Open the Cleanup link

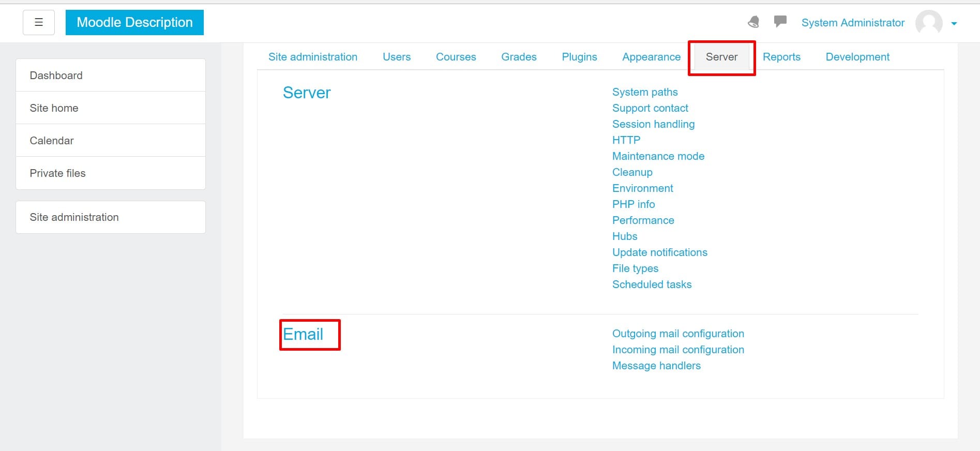[632, 172]
